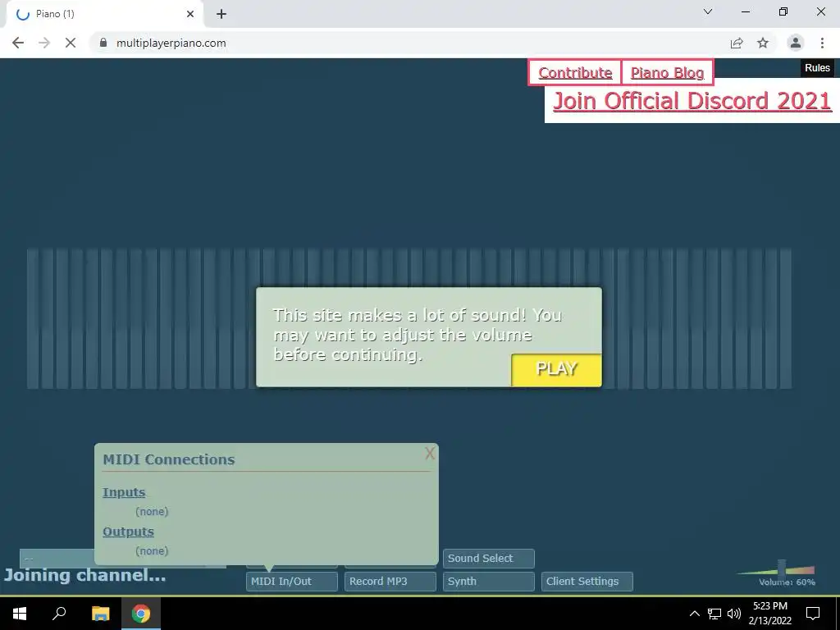Bookmark this page with star icon
The image size is (840, 630).
click(x=763, y=43)
